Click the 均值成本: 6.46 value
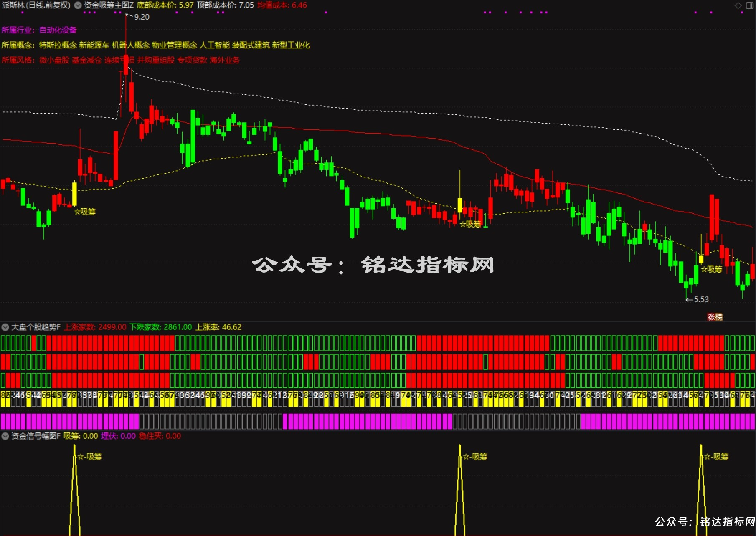The width and height of the screenshot is (756, 536). (x=282, y=5)
